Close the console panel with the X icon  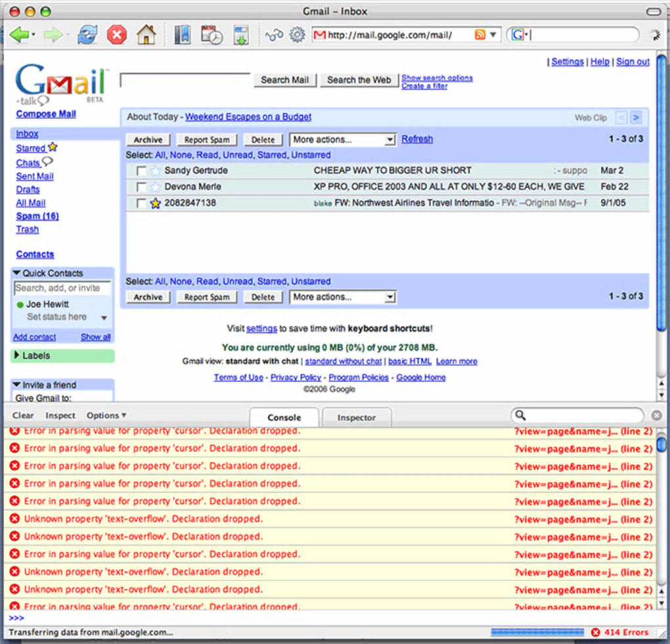[657, 415]
